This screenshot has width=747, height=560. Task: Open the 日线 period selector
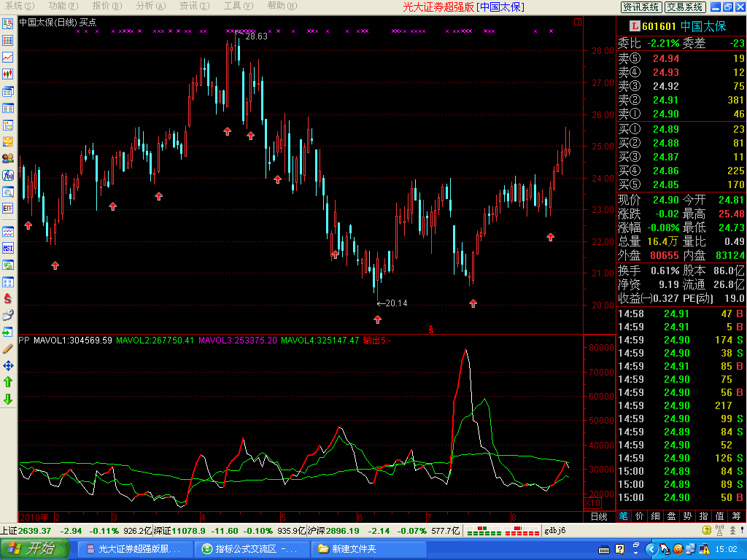pos(598,516)
